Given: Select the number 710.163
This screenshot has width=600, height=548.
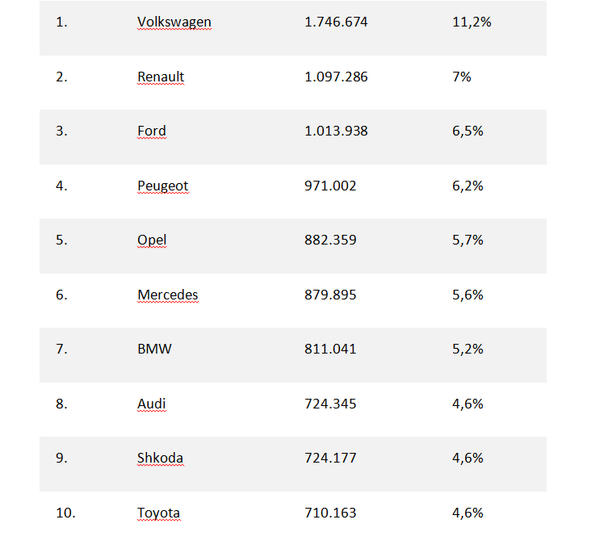Looking at the screenshot, I should pyautogui.click(x=330, y=513).
